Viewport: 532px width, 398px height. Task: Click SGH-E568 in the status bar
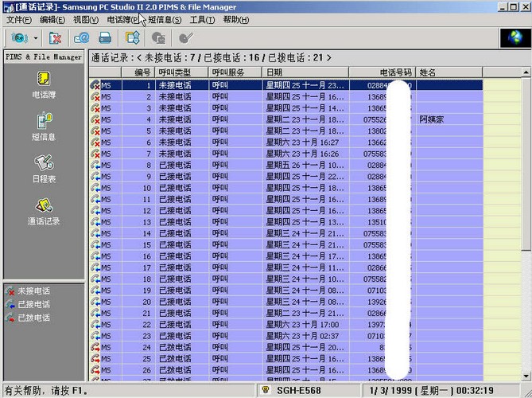299,391
